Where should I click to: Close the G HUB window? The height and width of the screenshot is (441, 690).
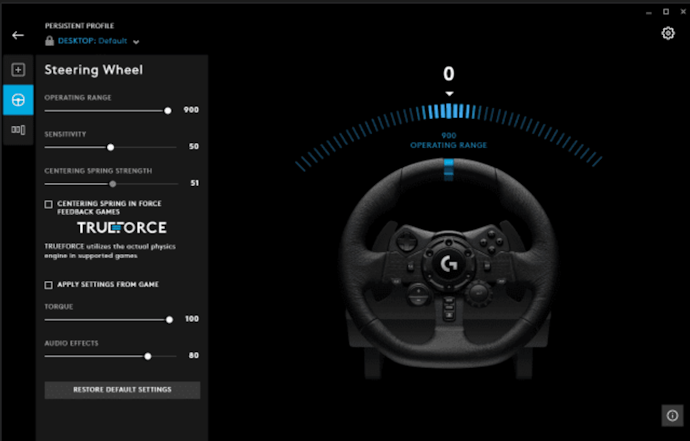pyautogui.click(x=683, y=12)
